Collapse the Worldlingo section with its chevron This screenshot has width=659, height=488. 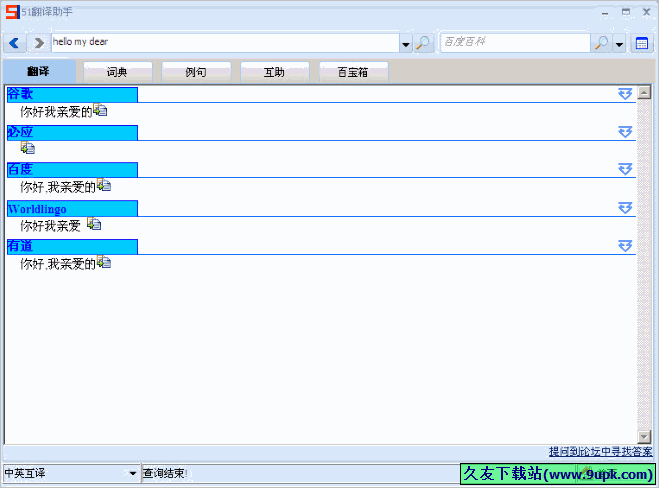pos(625,208)
